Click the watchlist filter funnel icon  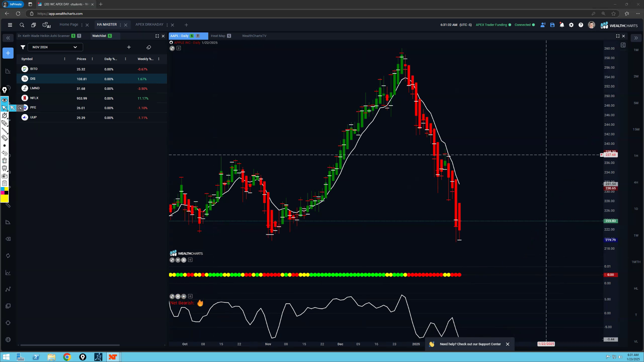point(22,47)
